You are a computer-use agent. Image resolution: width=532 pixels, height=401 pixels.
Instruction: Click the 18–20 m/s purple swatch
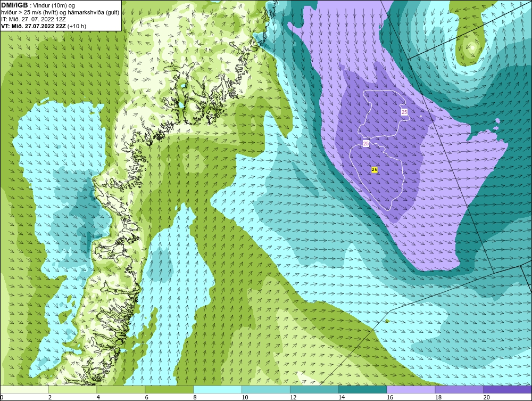tap(459, 389)
